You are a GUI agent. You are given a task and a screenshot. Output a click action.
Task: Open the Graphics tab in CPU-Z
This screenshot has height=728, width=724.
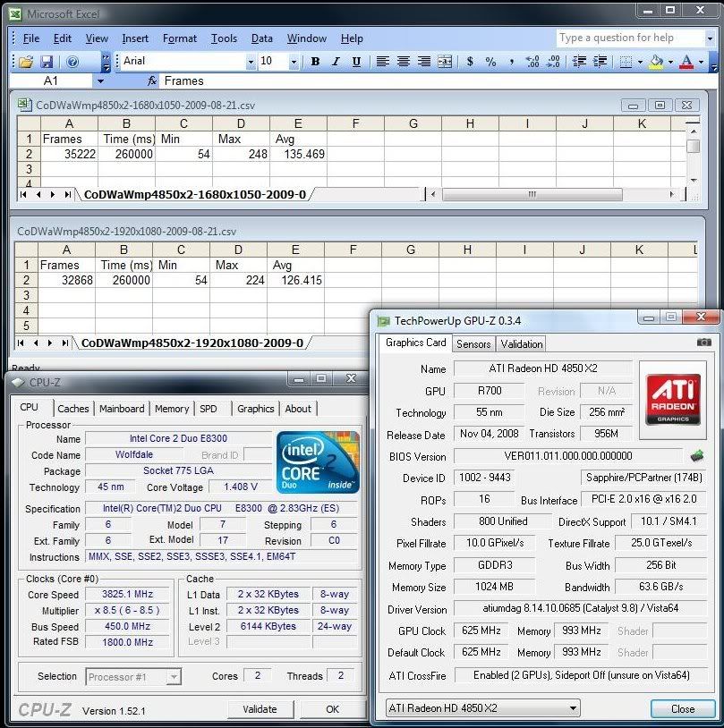[256, 409]
